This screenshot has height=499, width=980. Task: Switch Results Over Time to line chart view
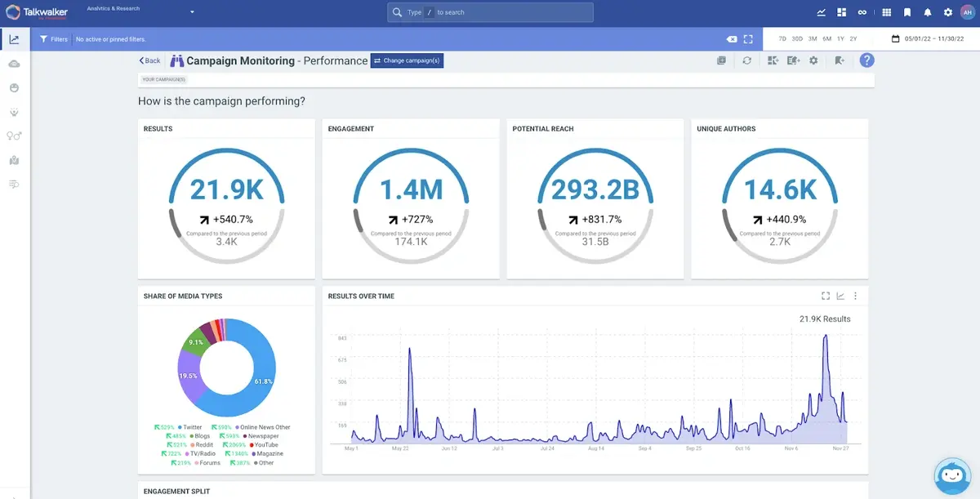click(x=841, y=296)
